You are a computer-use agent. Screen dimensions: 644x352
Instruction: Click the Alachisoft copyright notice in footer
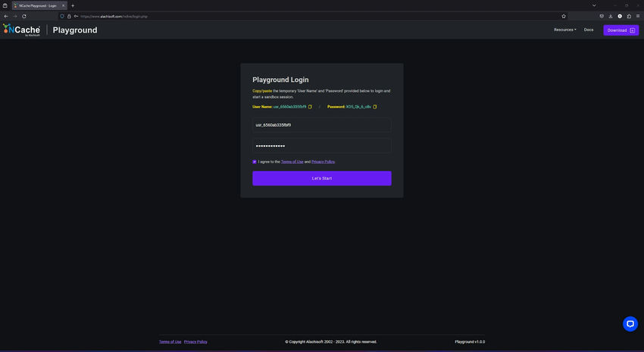(331, 341)
